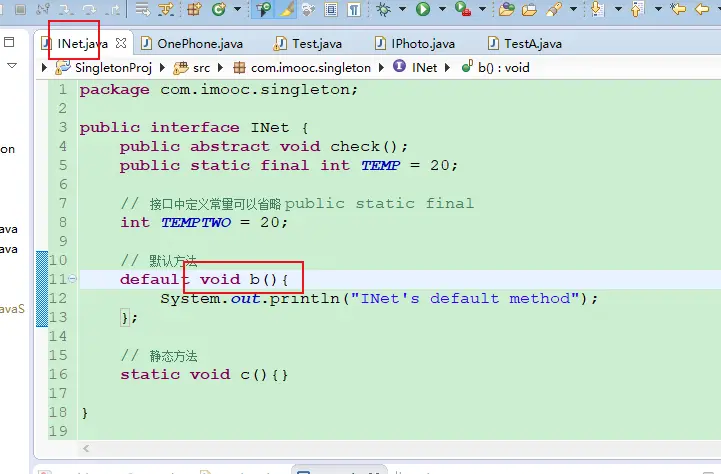Open the Previous Annotation dropdown arrow
The image size is (721, 474).
[x=658, y=9]
